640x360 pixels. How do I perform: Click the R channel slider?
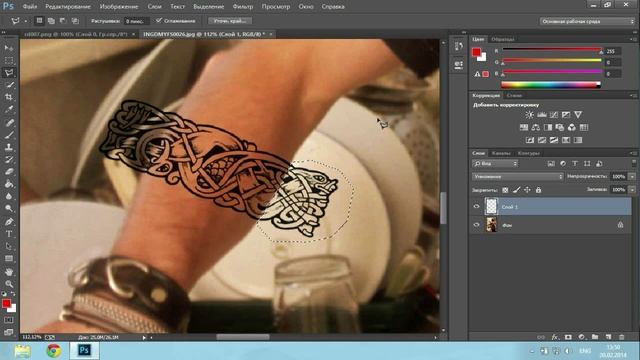(552, 49)
